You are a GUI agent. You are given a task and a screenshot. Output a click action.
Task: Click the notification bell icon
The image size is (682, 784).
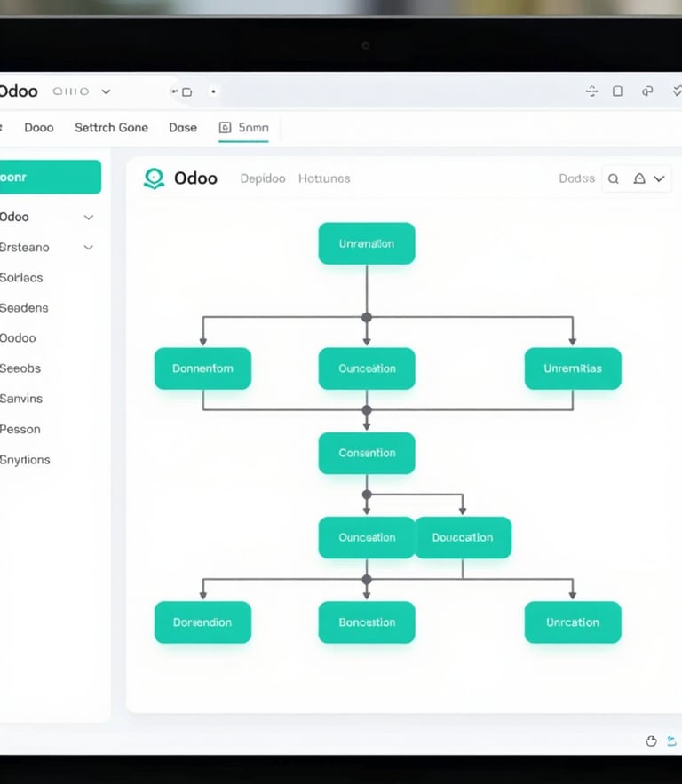pos(639,178)
